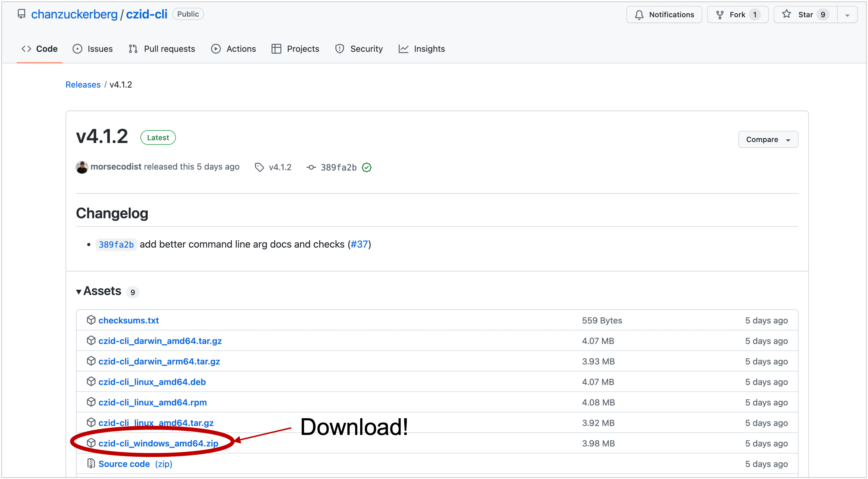Download czid-cli_linux_amd64.tar.gz

[156, 423]
